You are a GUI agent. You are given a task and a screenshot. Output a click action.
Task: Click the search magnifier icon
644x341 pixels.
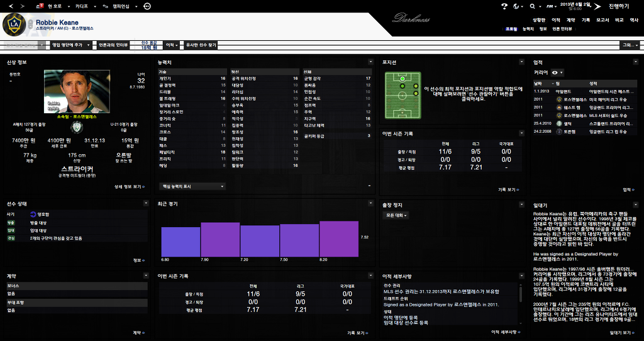tap(532, 6)
